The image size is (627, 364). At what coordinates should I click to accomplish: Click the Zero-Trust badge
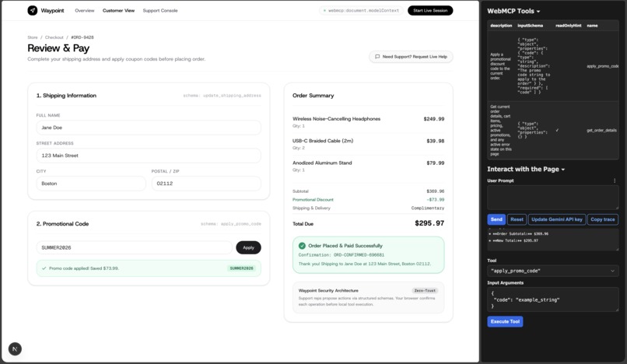425,291
